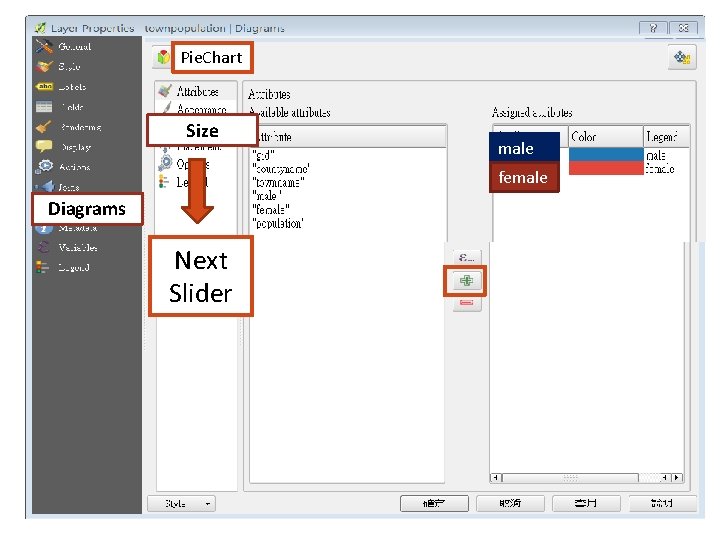
Task: Open the Actions section in sidebar
Action: tap(64, 167)
